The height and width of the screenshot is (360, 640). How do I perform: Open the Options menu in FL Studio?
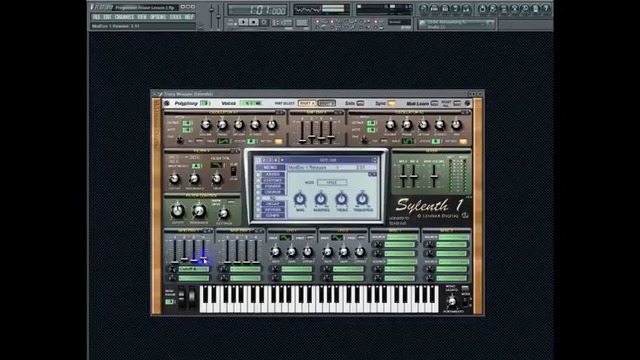click(158, 17)
